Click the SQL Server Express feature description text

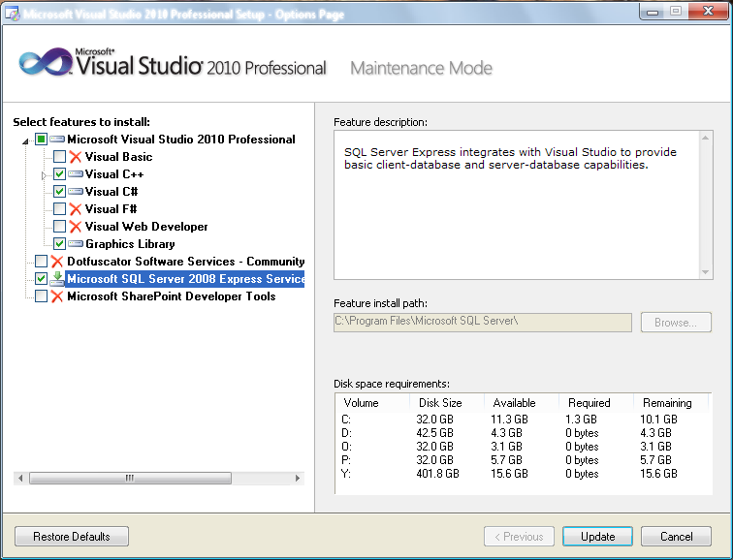point(510,158)
